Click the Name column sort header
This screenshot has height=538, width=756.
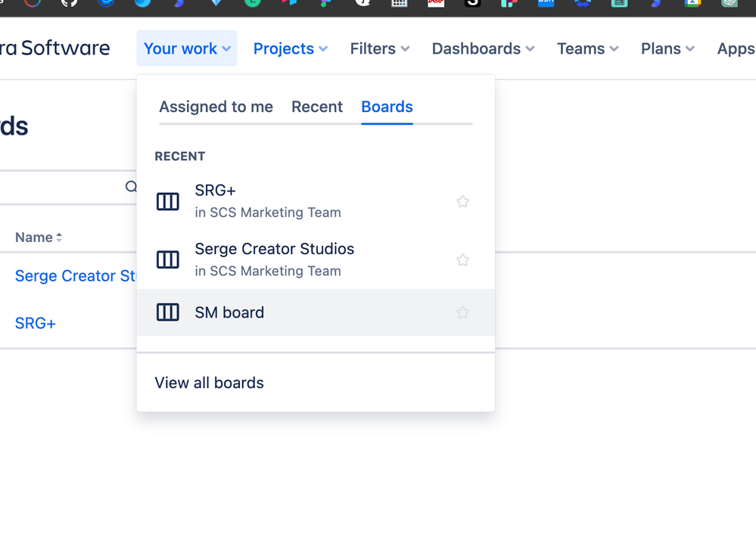pyautogui.click(x=38, y=237)
